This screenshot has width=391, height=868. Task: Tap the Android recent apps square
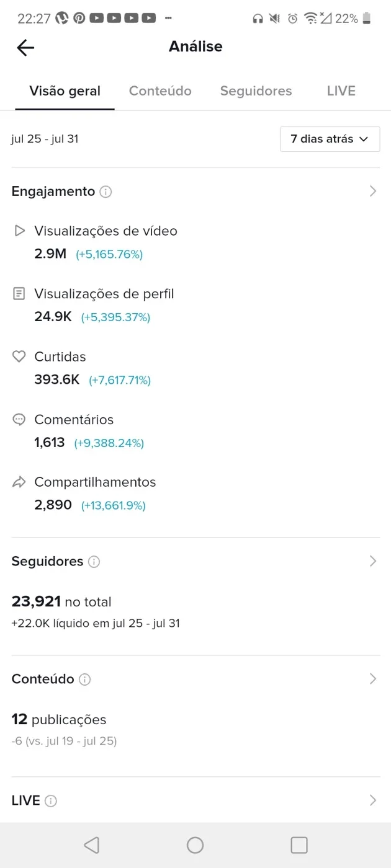(299, 845)
